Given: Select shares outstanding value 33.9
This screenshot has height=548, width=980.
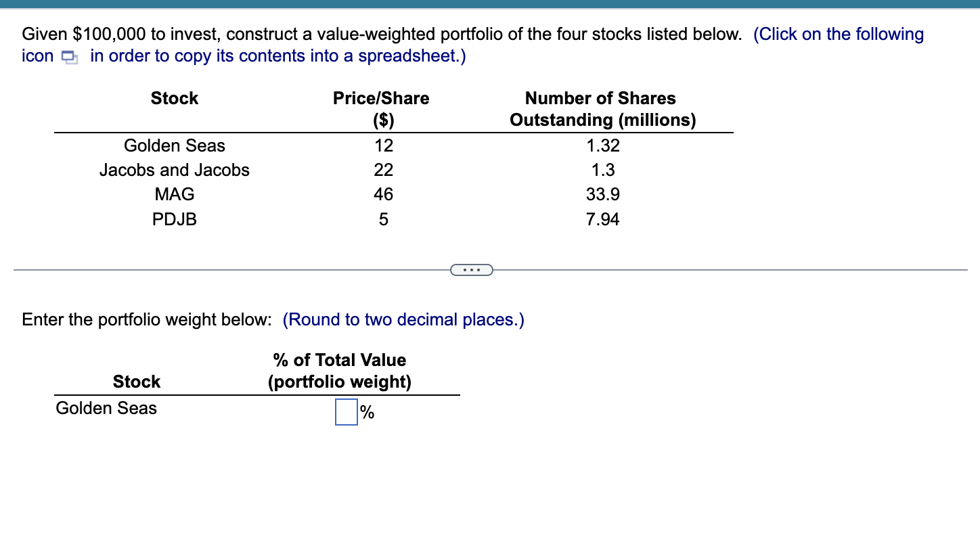Looking at the screenshot, I should pyautogui.click(x=602, y=195).
